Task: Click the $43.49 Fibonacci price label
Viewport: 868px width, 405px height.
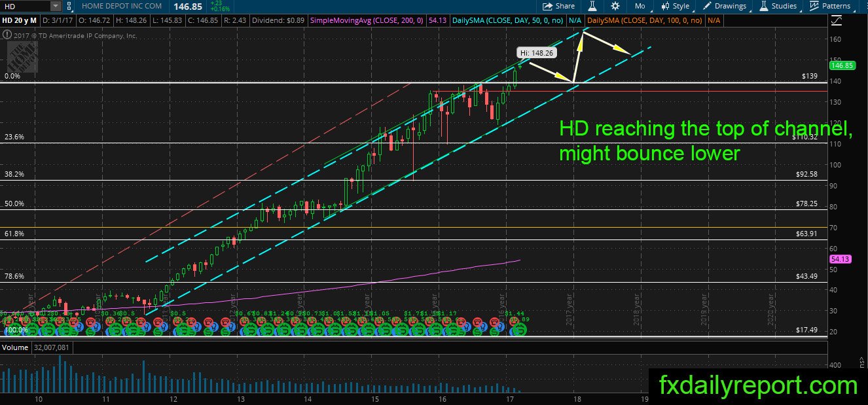Action: 808,277
